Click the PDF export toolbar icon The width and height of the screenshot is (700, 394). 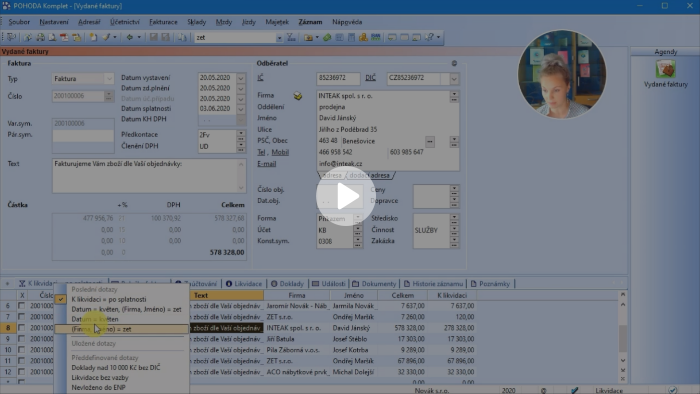pyautogui.click(x=64, y=37)
